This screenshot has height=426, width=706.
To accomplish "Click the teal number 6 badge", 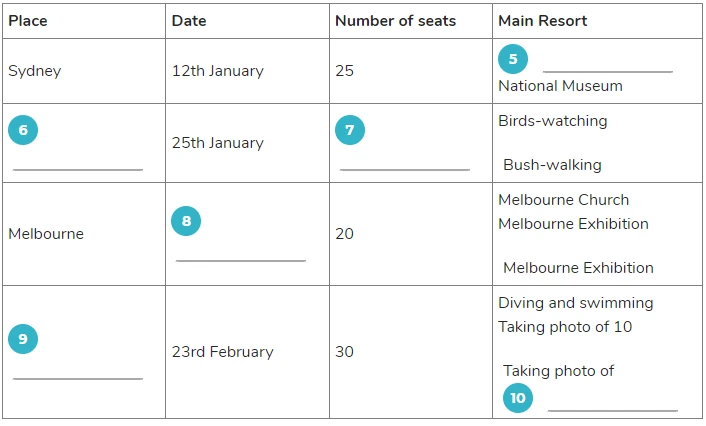I will click(x=23, y=130).
